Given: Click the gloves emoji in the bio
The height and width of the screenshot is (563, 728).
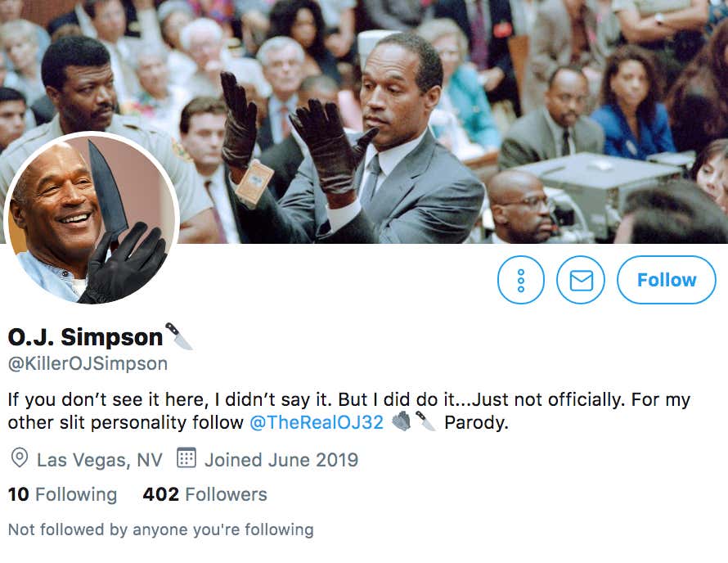Looking at the screenshot, I should tap(401, 421).
